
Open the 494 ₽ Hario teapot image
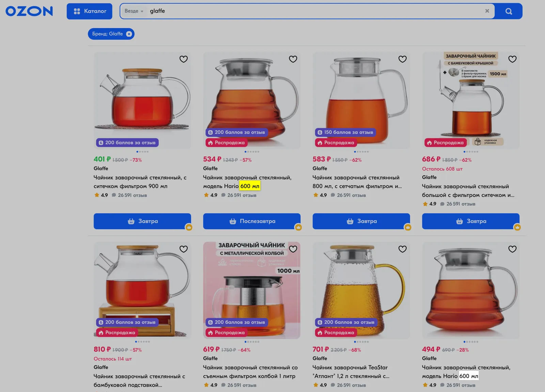[x=471, y=290]
